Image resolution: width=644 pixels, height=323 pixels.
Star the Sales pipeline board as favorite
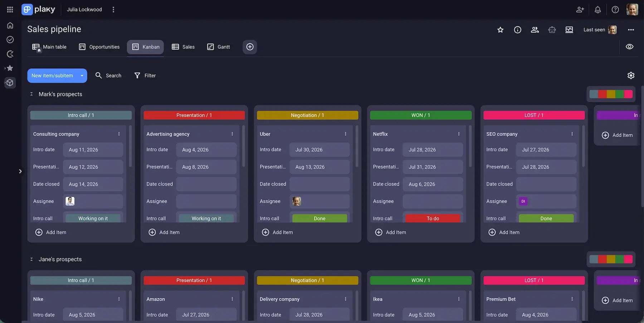[x=500, y=30]
